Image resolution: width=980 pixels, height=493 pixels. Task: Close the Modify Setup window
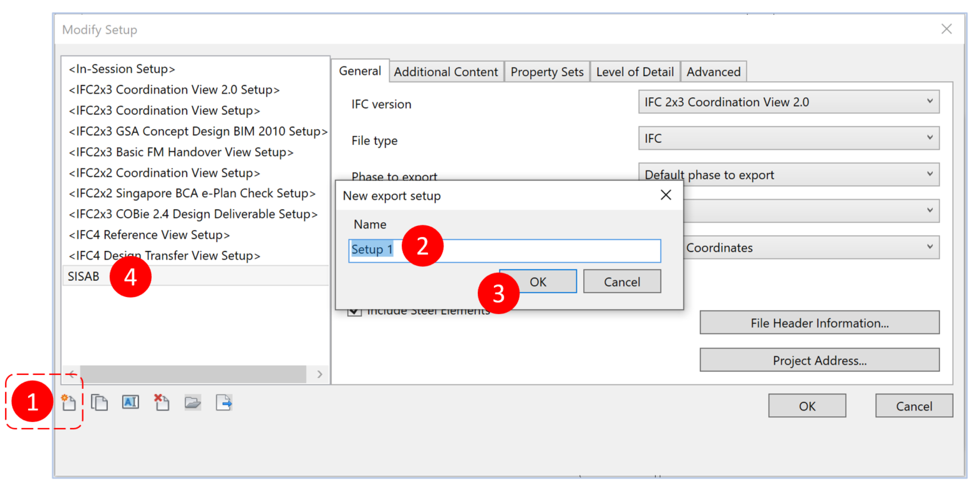click(x=946, y=29)
